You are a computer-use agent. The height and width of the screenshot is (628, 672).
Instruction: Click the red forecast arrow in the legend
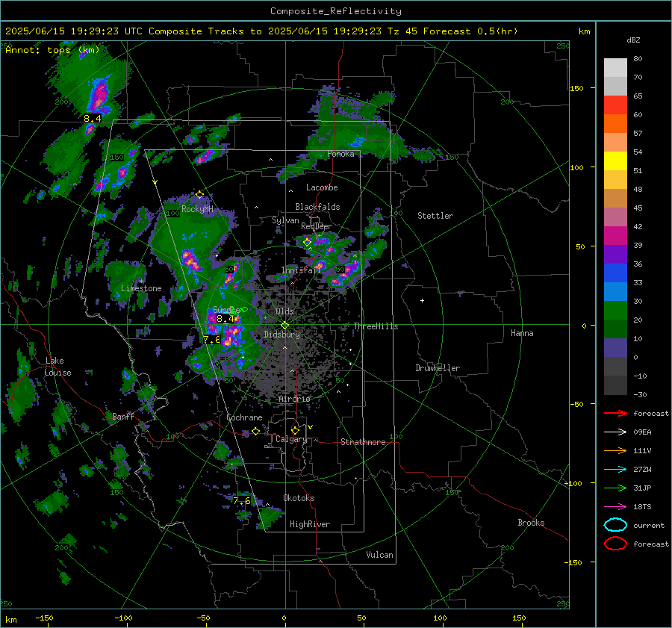[615, 413]
